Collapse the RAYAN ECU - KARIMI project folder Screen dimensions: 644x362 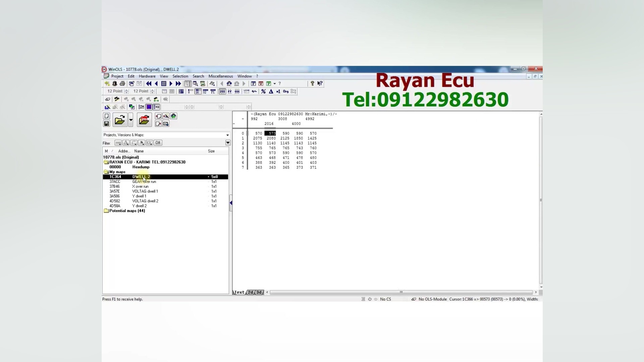(106, 162)
